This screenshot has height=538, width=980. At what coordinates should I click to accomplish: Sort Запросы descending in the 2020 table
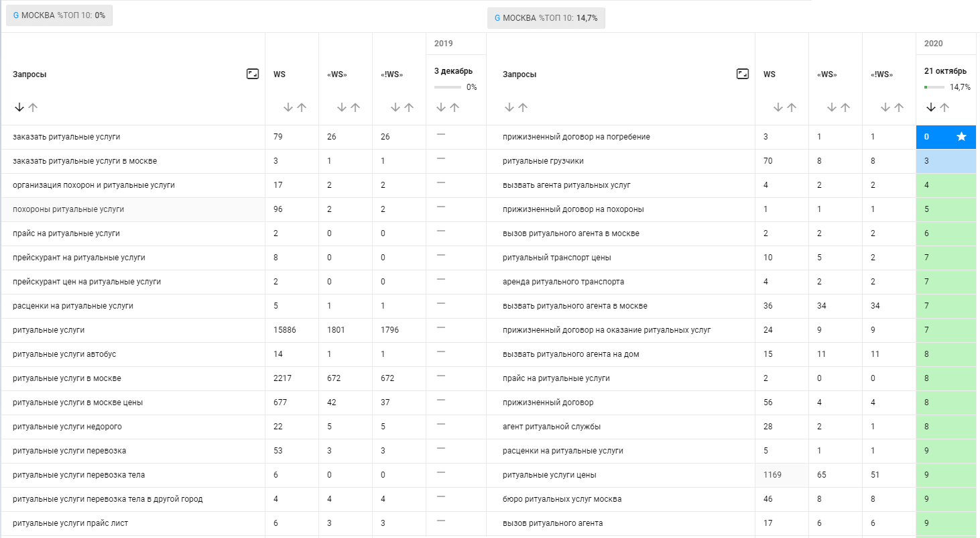509,107
